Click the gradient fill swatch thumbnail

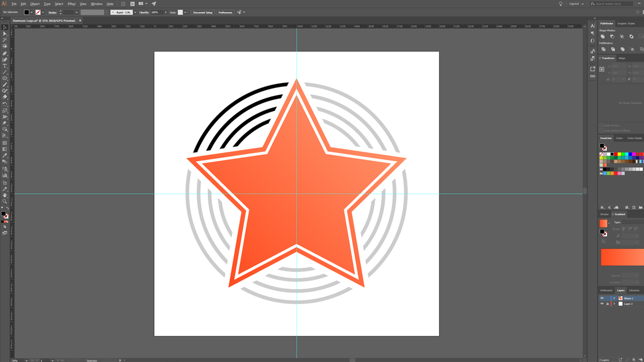point(603,223)
